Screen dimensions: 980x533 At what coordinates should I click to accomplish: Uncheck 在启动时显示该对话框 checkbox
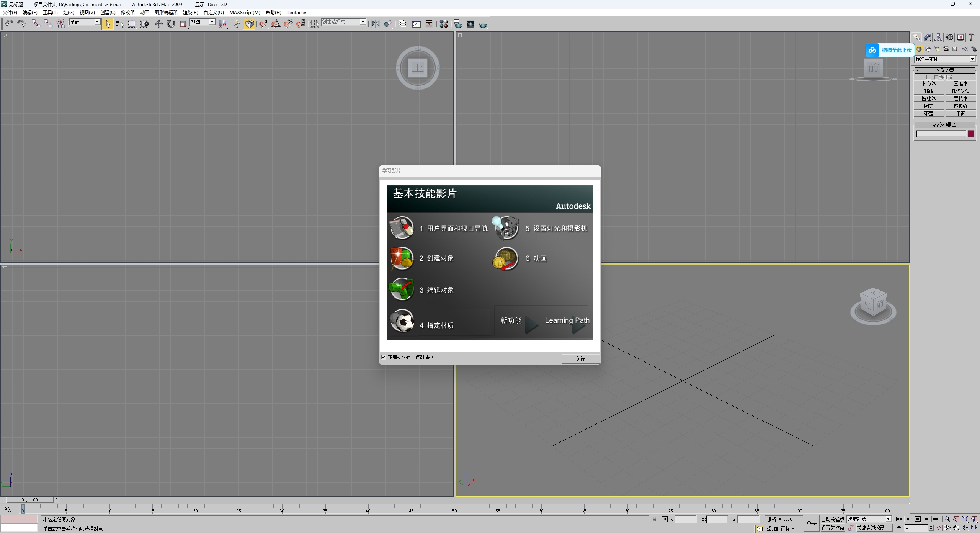(x=383, y=357)
